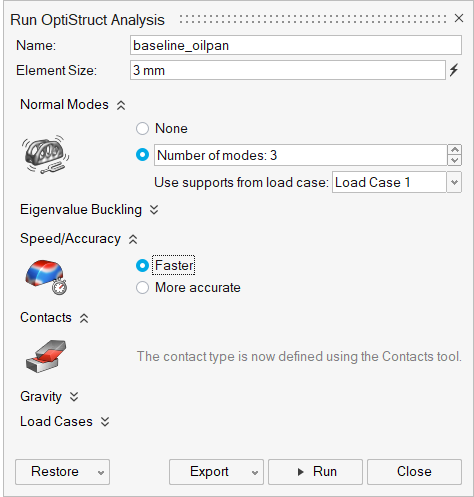Collapse the Normal Modes section
Viewport: 474px width, 497px height.
(x=121, y=105)
